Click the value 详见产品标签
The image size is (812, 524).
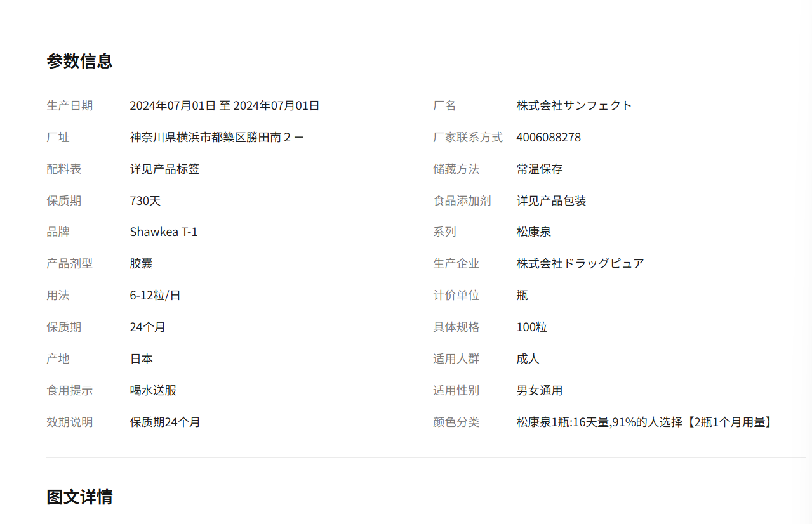coord(164,169)
